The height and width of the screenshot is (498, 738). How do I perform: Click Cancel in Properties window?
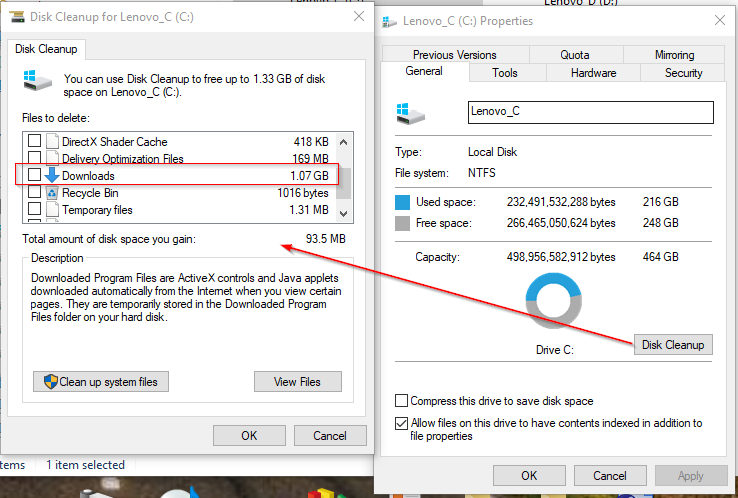(x=610, y=475)
